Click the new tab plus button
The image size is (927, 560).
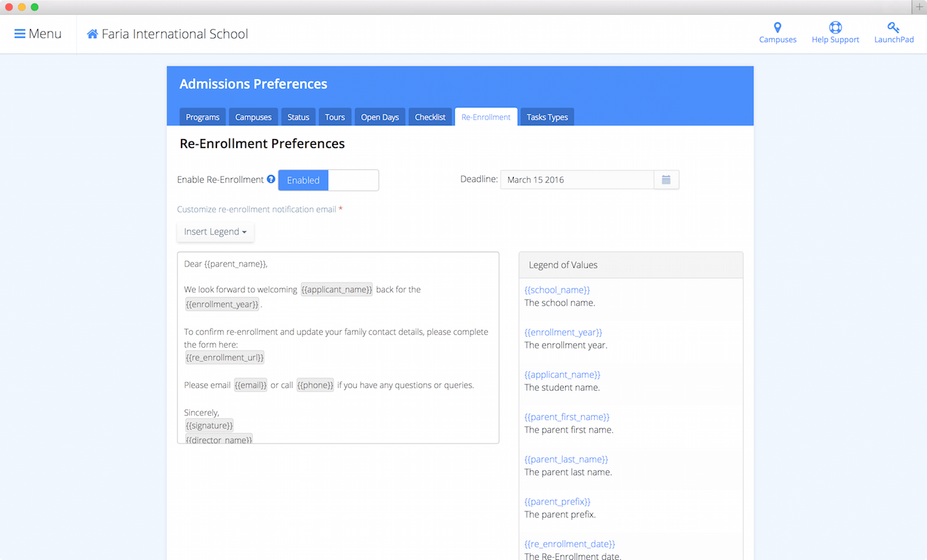coord(919,6)
